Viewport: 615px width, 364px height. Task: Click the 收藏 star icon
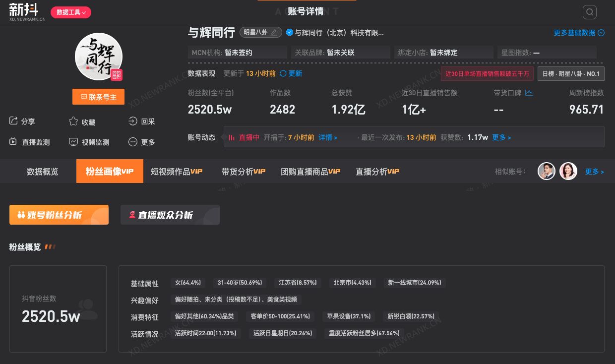pos(73,121)
